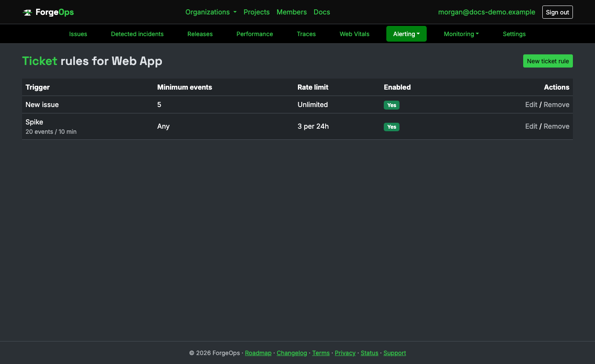
Task: Create a New ticket rule
Action: coord(548,61)
